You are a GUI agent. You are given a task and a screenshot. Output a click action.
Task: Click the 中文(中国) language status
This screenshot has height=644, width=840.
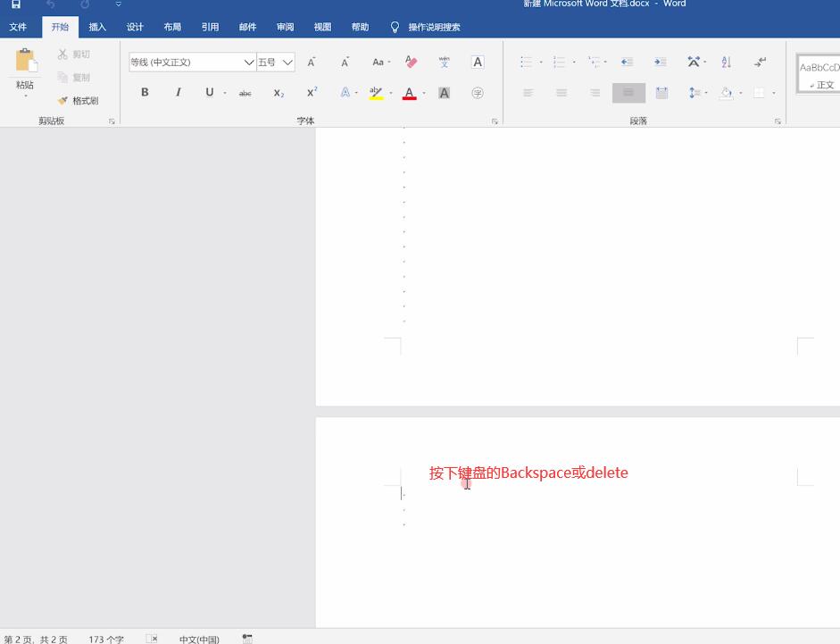point(199,640)
